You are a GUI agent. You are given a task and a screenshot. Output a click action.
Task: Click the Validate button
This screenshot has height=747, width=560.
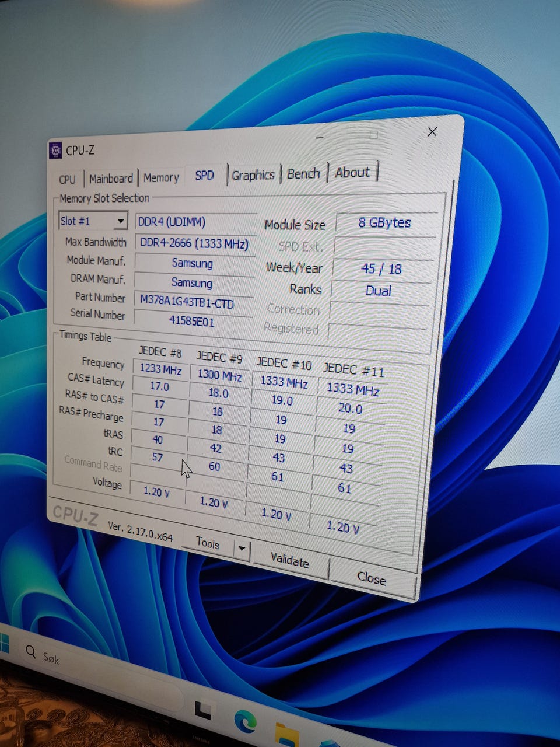click(290, 561)
